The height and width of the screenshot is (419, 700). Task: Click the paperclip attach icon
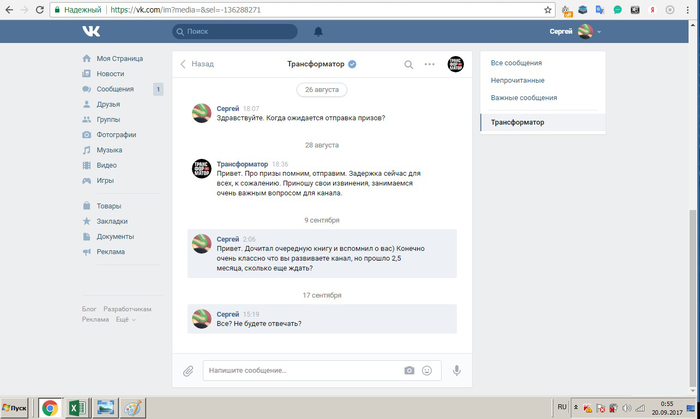point(187,370)
